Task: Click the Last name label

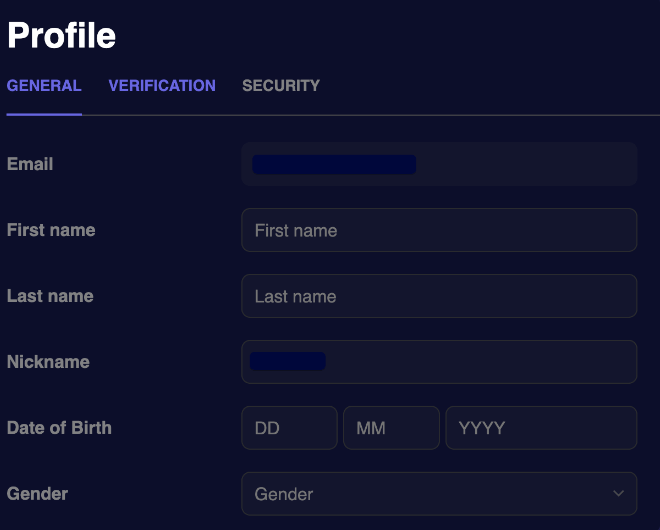Action: pyautogui.click(x=50, y=296)
